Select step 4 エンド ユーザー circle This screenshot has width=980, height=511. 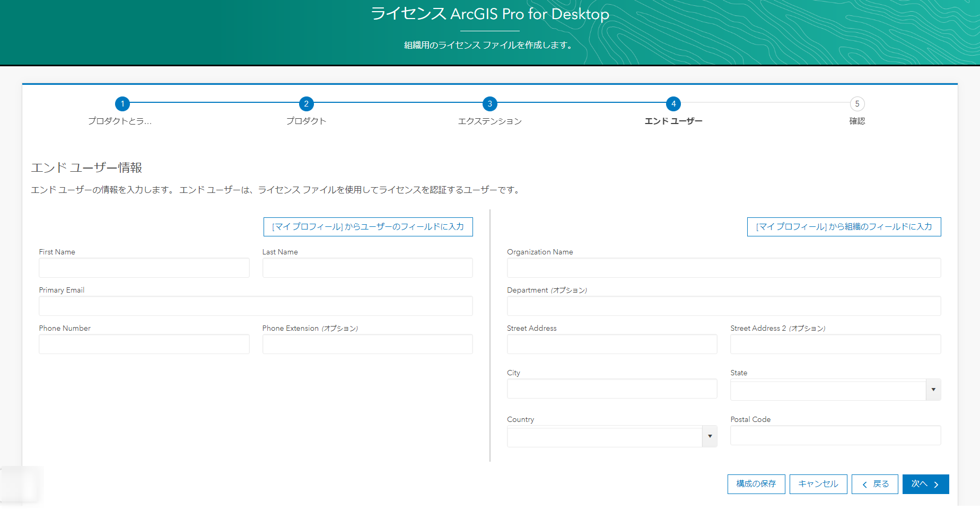tap(673, 104)
